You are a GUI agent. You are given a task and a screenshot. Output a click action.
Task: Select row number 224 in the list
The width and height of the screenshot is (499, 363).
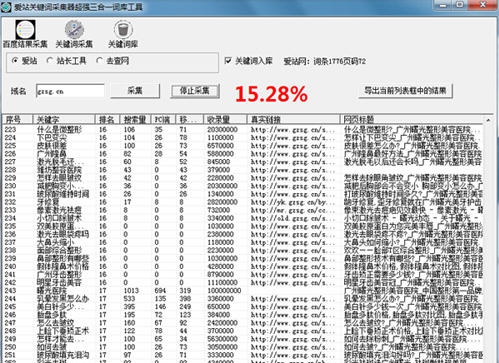pos(11,138)
